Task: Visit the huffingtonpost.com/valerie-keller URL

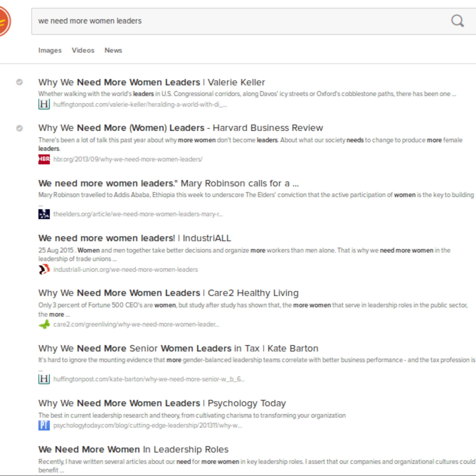Action: (x=140, y=104)
